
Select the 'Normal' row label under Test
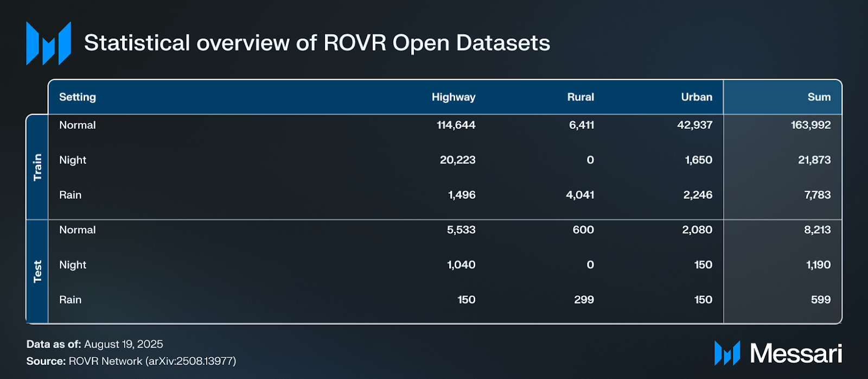pos(78,230)
